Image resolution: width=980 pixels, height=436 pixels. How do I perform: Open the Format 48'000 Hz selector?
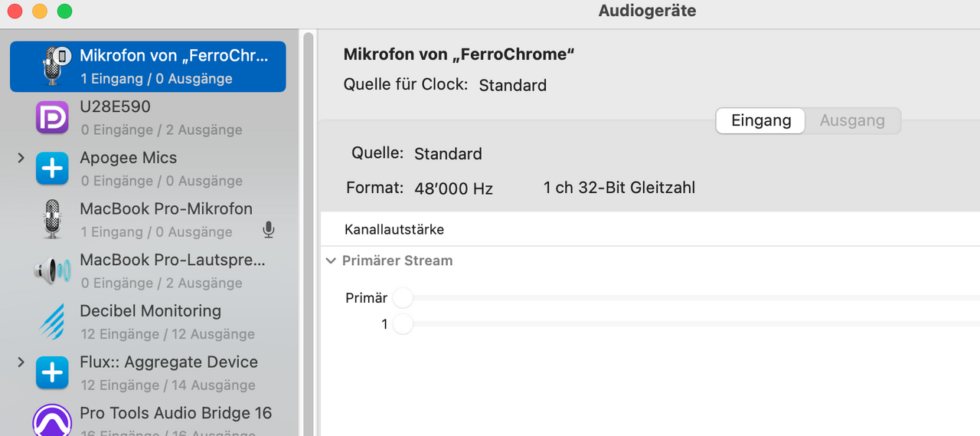[454, 188]
